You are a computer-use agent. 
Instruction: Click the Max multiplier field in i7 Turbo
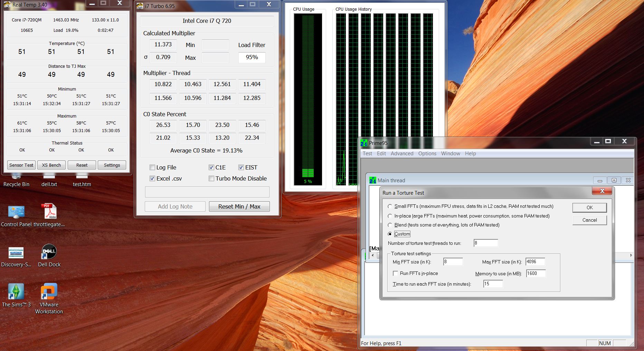[215, 57]
